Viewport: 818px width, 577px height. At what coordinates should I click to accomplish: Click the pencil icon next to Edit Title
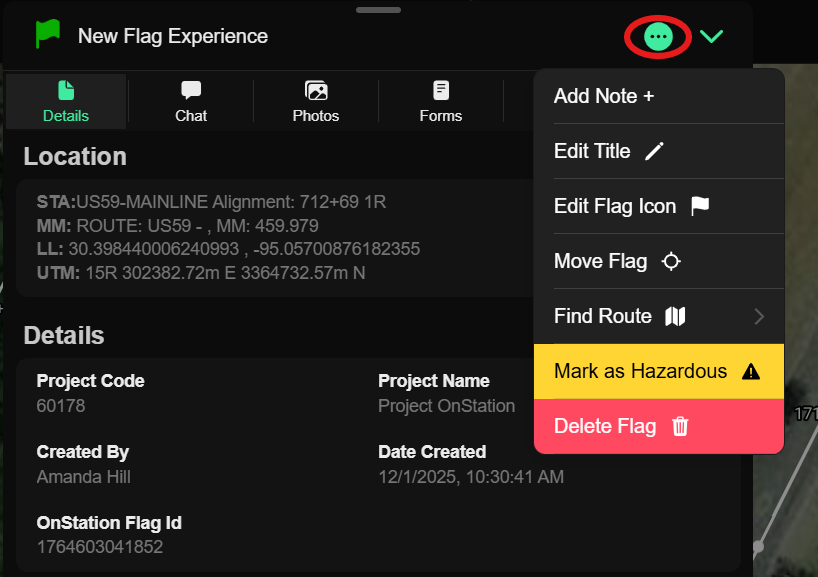pos(654,151)
